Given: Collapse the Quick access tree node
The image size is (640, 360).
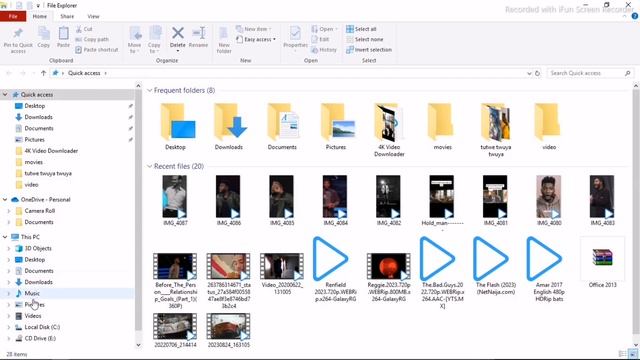Looking at the screenshot, I should pyautogui.click(x=5, y=95).
